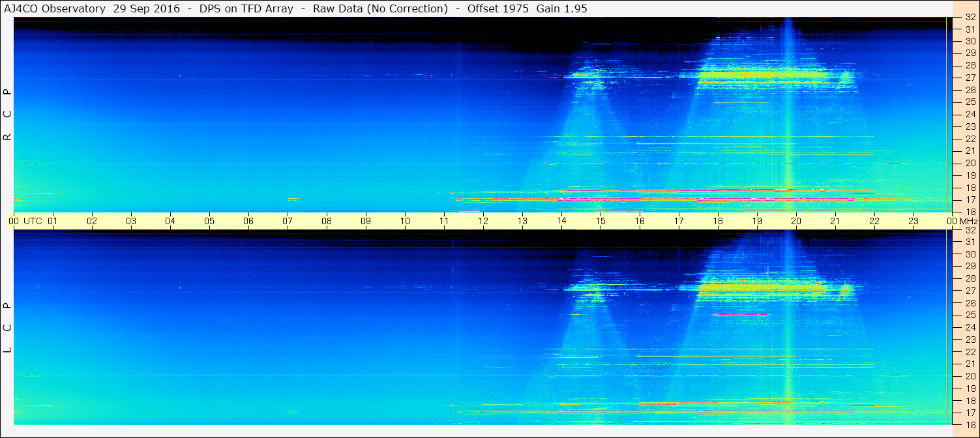Click the "MHz" unit label on the time axis
The image size is (980, 438).
tap(968, 221)
